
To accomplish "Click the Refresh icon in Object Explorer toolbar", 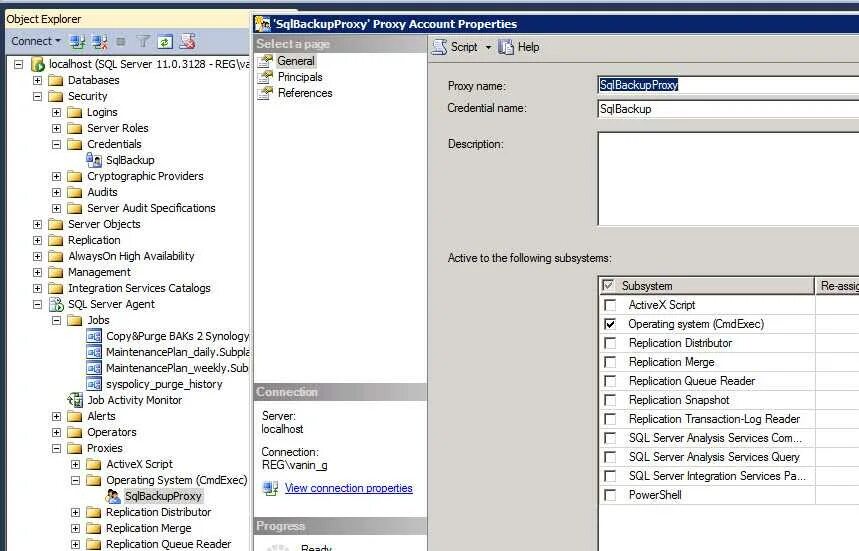I will pyautogui.click(x=165, y=42).
